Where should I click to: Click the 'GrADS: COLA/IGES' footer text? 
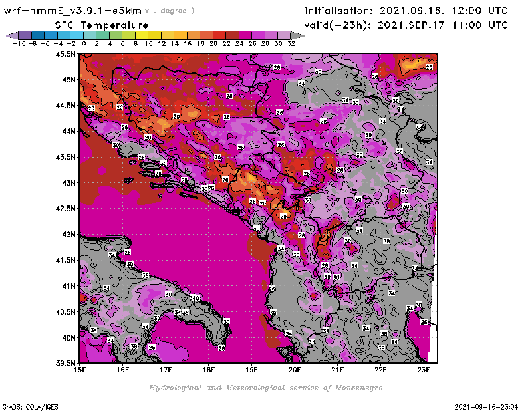(x=30, y=407)
